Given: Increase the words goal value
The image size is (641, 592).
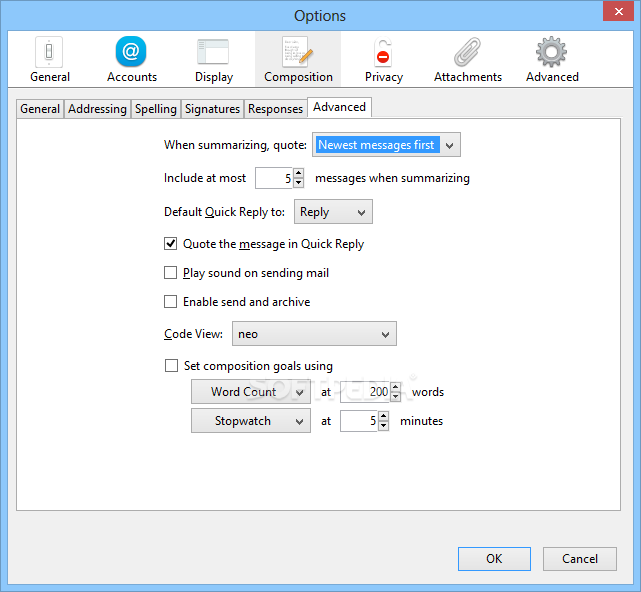Looking at the screenshot, I should [x=395, y=387].
